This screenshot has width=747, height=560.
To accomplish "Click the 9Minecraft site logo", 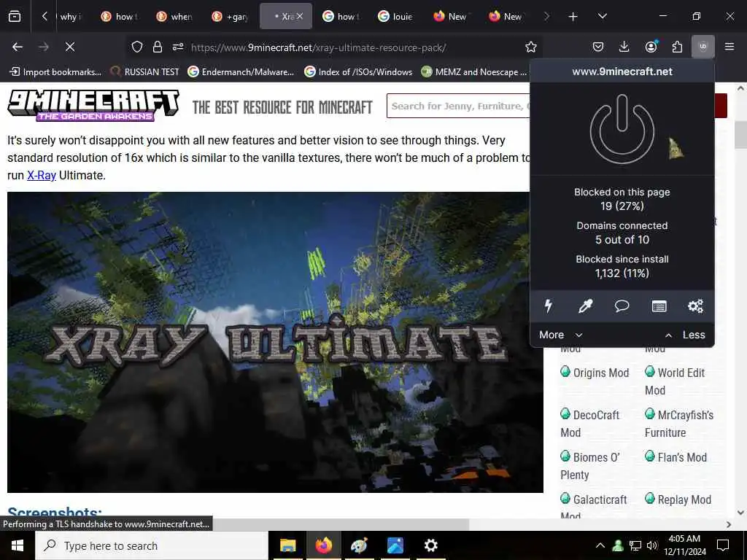I will pos(93,106).
